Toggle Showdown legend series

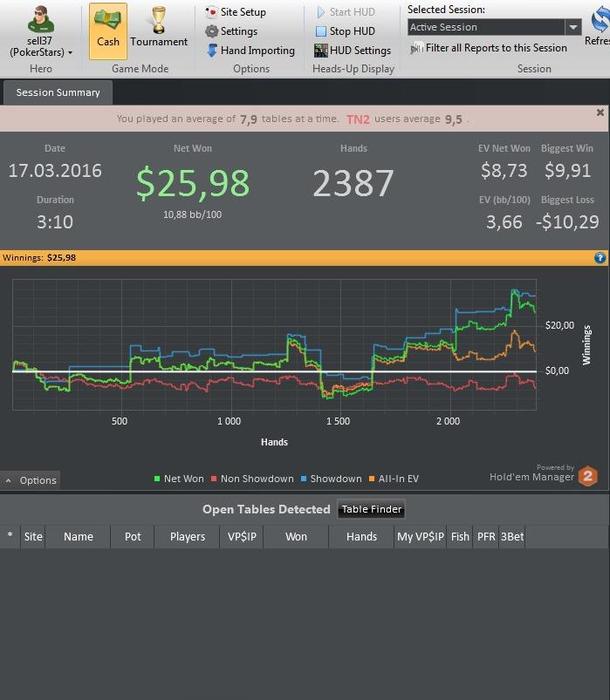(331, 479)
